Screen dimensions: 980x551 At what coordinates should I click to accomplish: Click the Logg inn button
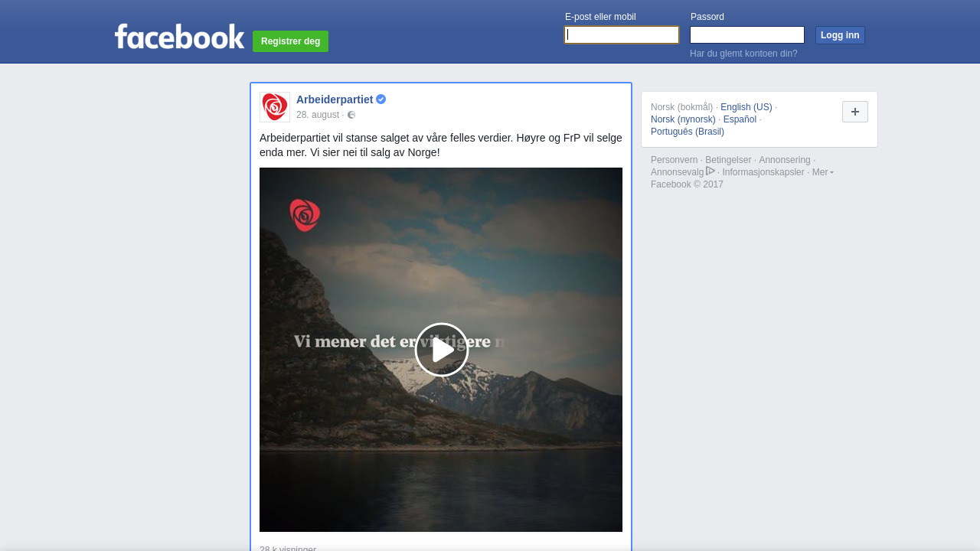click(x=840, y=35)
